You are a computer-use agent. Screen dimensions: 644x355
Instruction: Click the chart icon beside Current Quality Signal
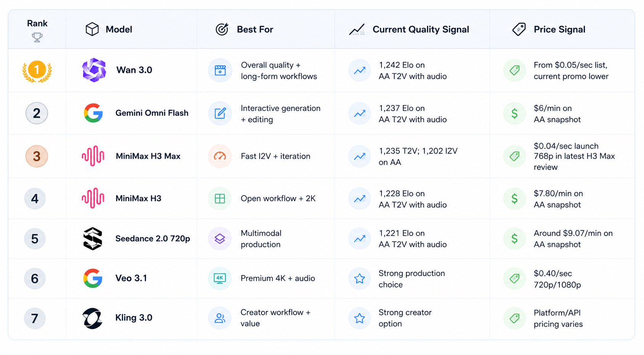click(x=357, y=29)
